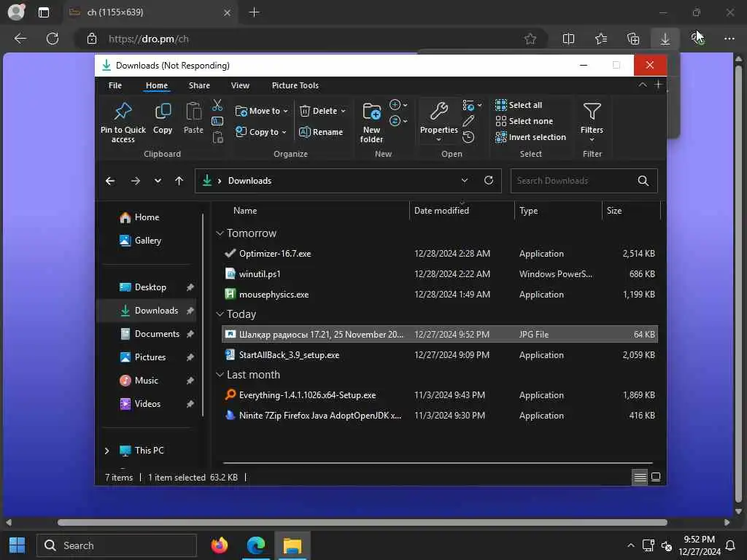This screenshot has width=747, height=560.
Task: Switch to details view icon in status bar
Action: [x=640, y=477]
